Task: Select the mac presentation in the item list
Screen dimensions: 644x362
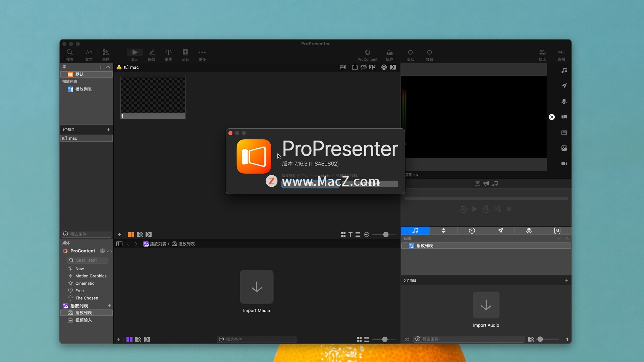Action: coord(87,138)
